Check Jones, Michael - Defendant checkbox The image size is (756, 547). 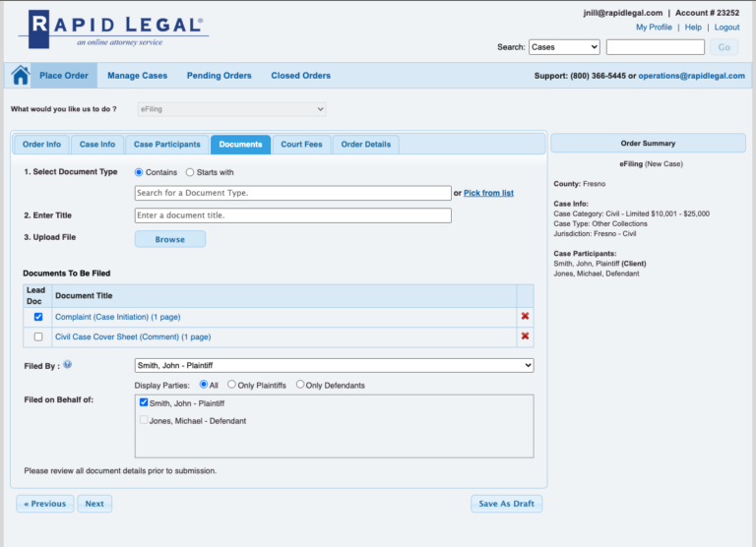[144, 420]
